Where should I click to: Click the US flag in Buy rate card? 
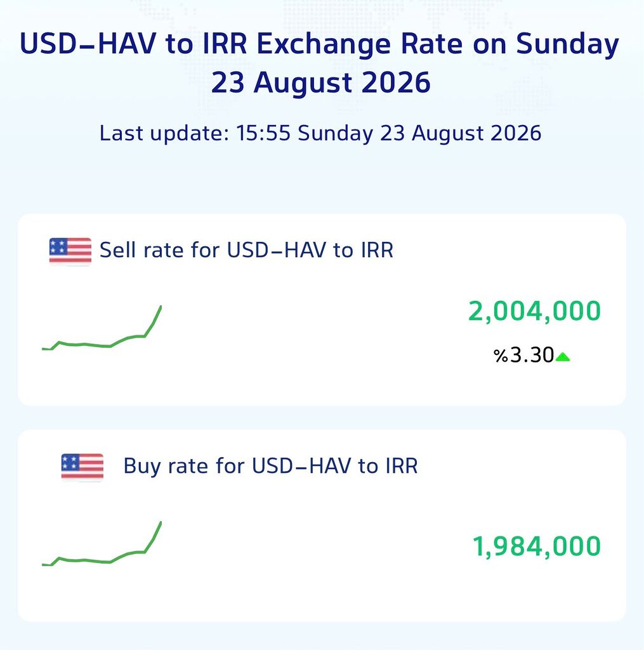(82, 467)
